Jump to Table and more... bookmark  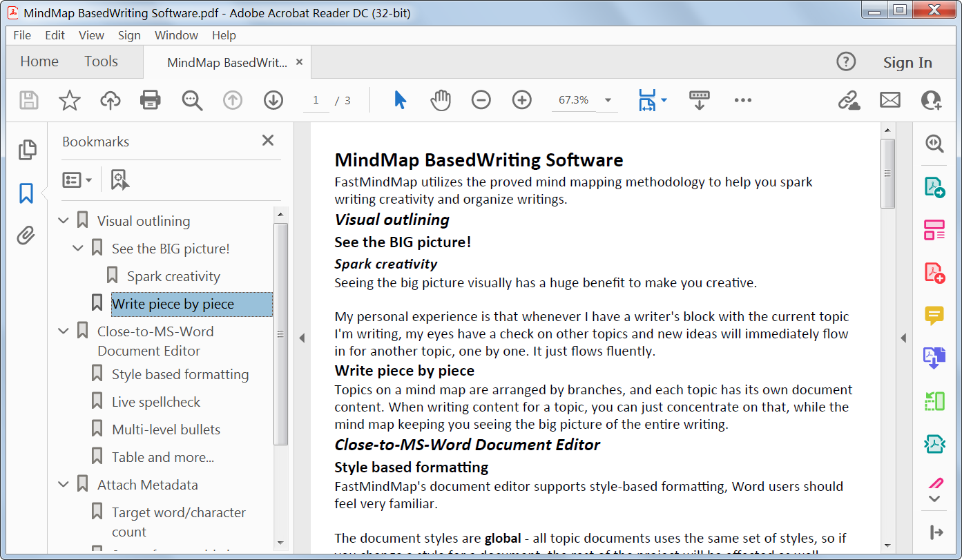(163, 457)
